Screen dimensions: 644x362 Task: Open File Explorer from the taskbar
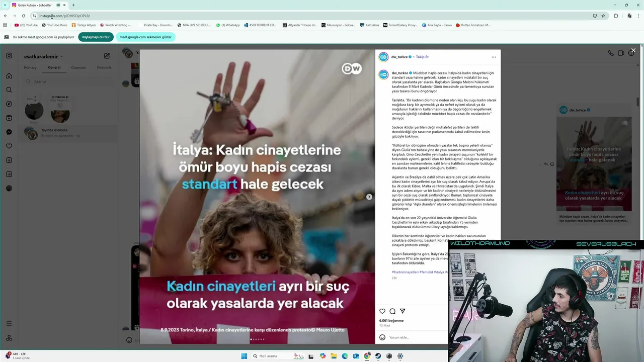334,356
